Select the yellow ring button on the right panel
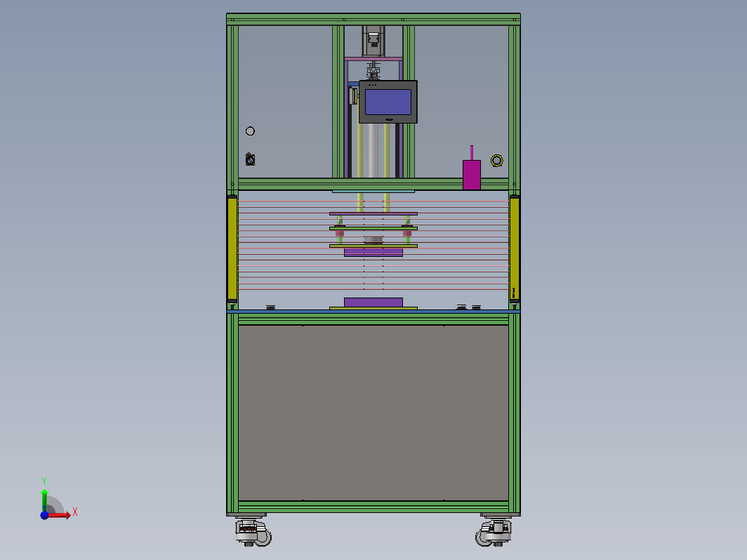This screenshot has width=747, height=560. coord(497,161)
